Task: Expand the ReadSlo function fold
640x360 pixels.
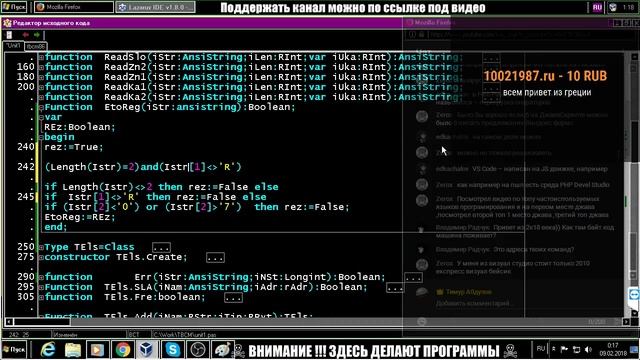Action: coord(41,57)
